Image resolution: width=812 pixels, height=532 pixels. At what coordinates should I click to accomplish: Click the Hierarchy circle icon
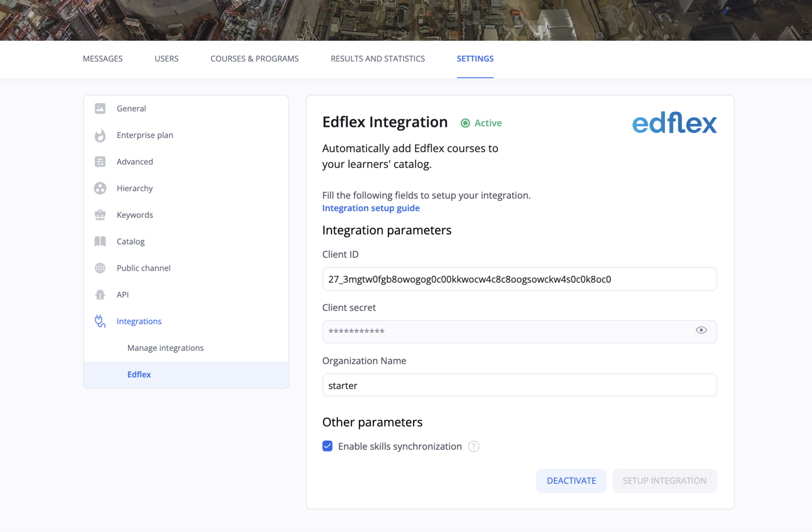(100, 188)
